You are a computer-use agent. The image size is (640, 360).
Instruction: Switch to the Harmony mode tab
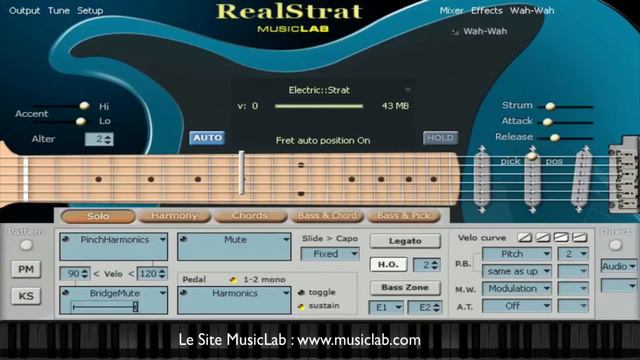(x=174, y=216)
